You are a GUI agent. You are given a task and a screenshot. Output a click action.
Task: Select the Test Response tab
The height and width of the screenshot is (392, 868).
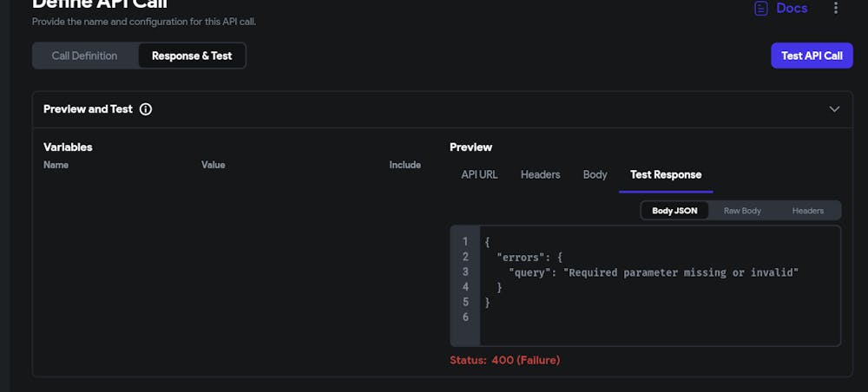(666, 174)
